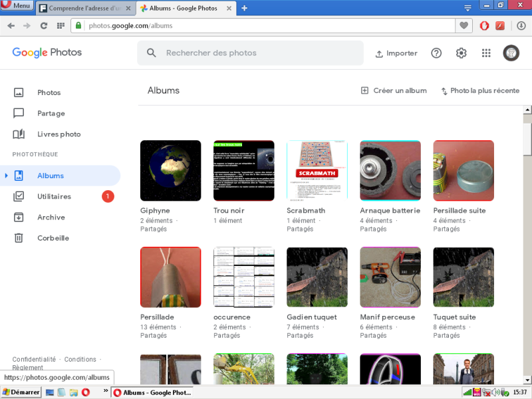Image resolution: width=532 pixels, height=399 pixels.
Task: Open the Démarrer start button
Action: [x=21, y=392]
